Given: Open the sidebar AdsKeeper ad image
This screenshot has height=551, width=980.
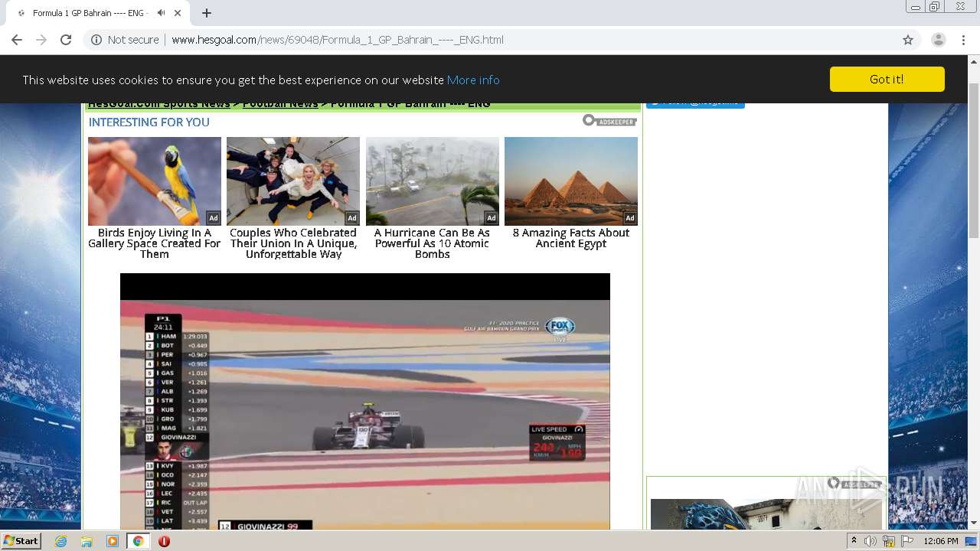Looking at the screenshot, I should 766,514.
